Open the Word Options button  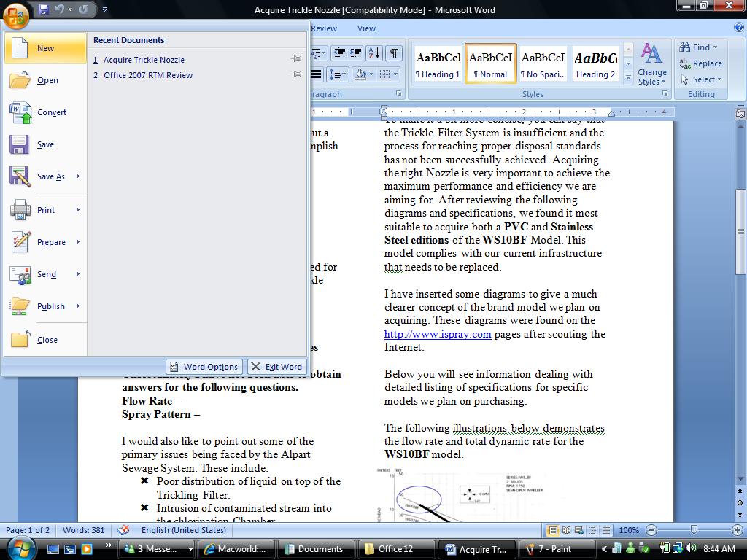(x=204, y=367)
